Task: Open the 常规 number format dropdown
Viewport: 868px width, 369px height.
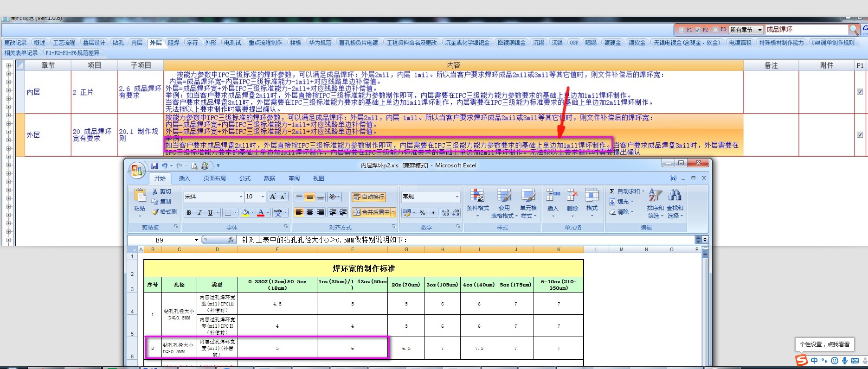Action: click(x=457, y=197)
